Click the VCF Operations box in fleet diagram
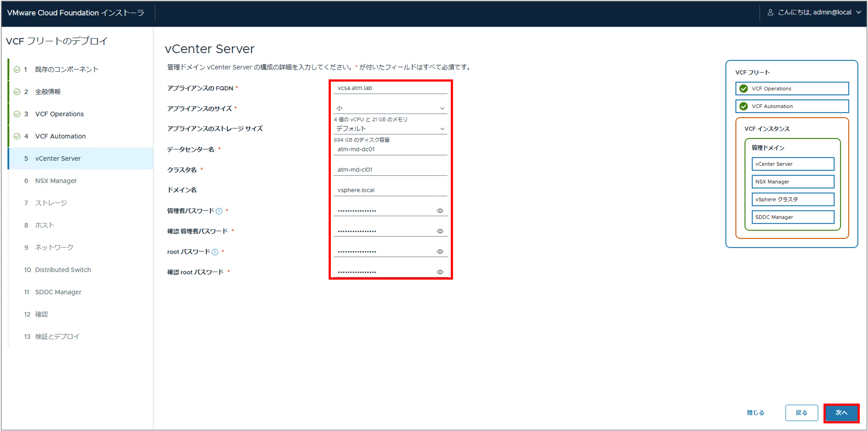868x431 pixels. click(x=792, y=89)
